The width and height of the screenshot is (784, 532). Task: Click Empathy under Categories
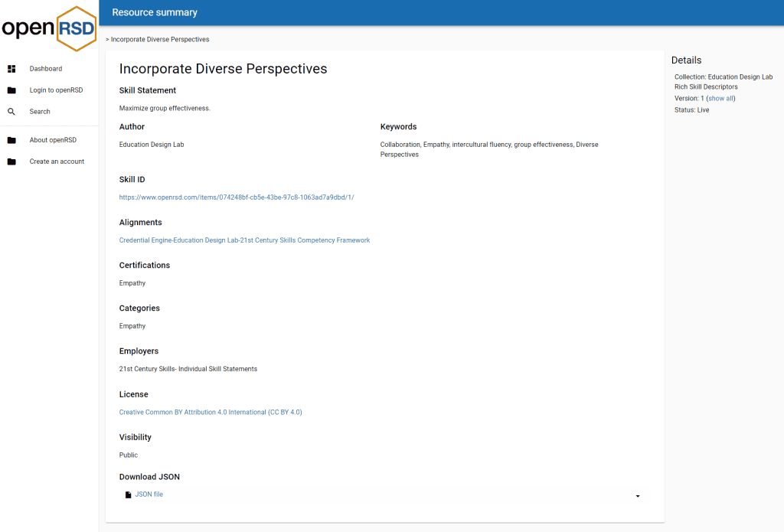(132, 327)
